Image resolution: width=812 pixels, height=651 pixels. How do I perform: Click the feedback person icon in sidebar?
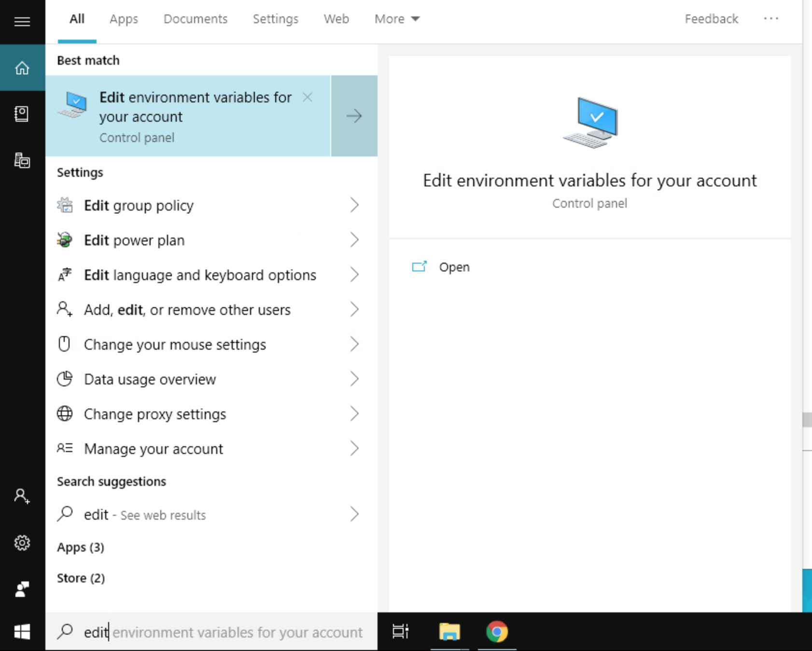[22, 589]
